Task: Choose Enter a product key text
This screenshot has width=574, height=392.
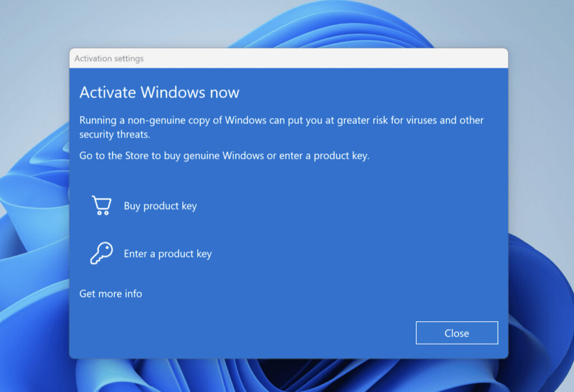Action: (168, 254)
